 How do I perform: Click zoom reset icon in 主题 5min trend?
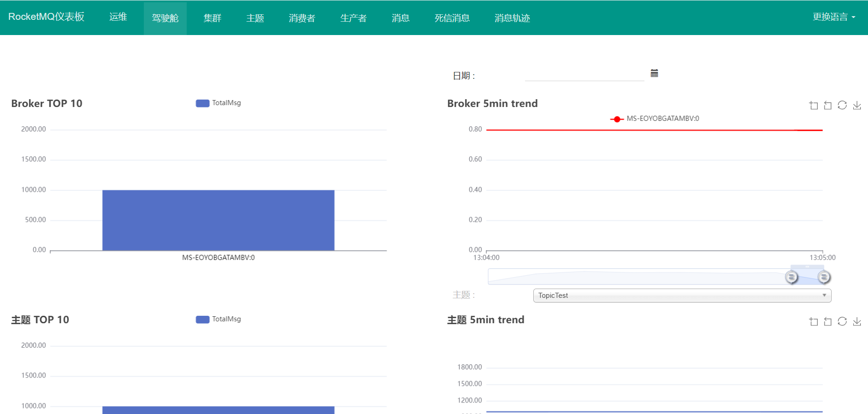[828, 322]
